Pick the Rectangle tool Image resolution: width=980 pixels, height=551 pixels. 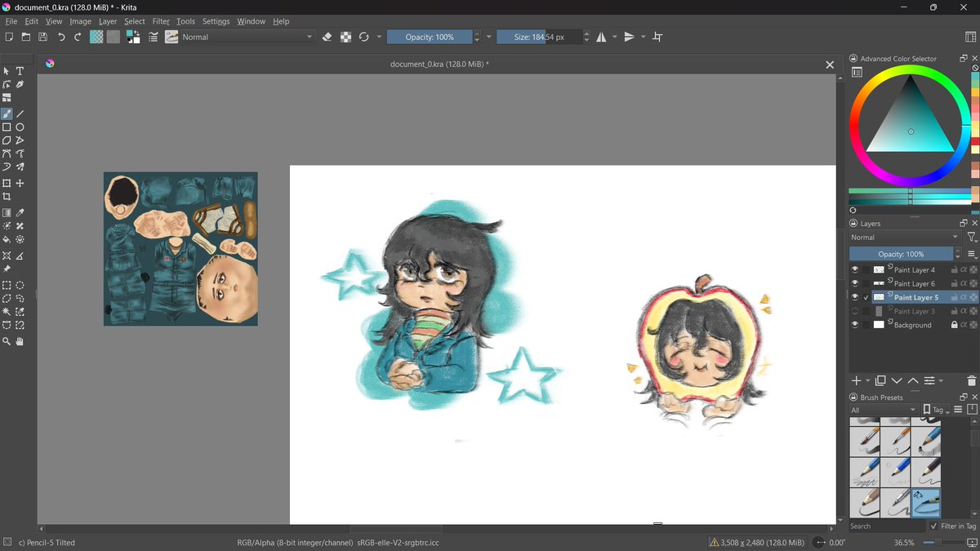tap(7, 127)
